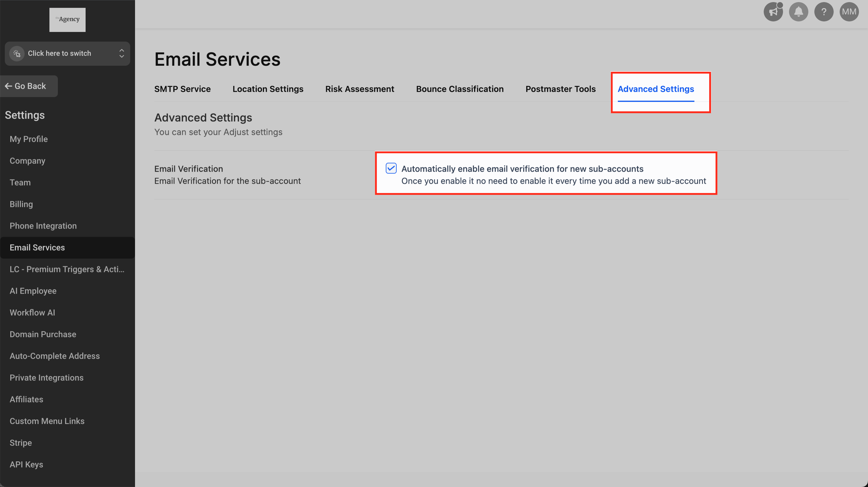Click the Agency logo
The height and width of the screenshot is (487, 868).
point(68,20)
